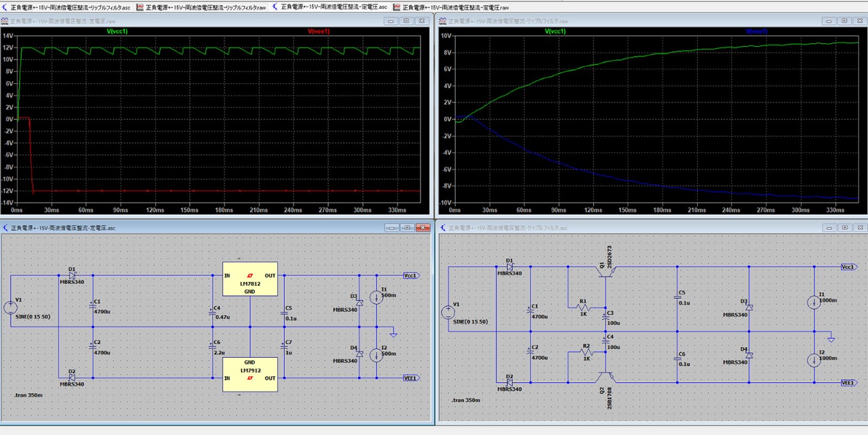Select the LM7912 negative regulator symbol
This screenshot has width=868, height=435.
click(x=250, y=374)
